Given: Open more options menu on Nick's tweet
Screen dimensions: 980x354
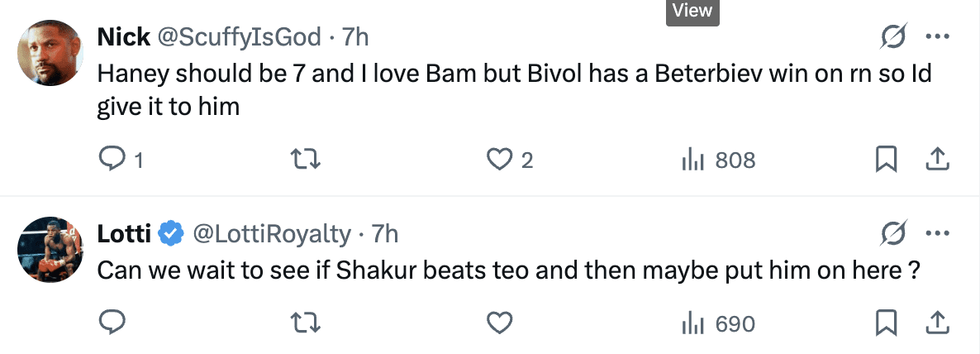Looking at the screenshot, I should 937,36.
